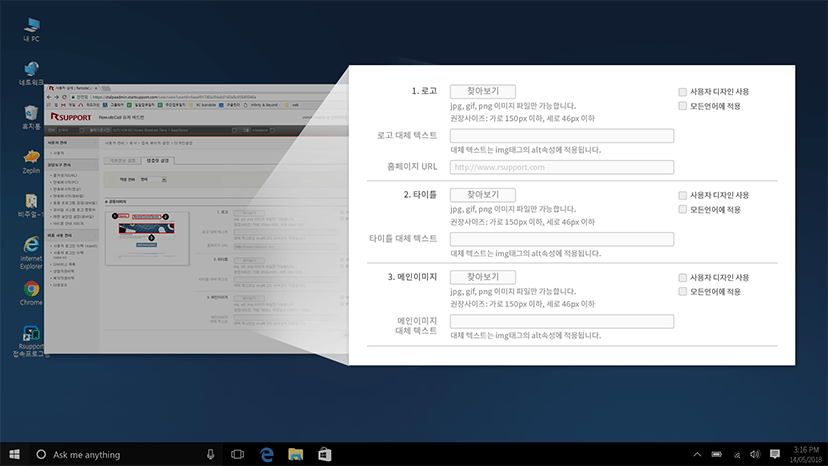Open the 내 PC desktop icon
This screenshot has width=828, height=466.
pyautogui.click(x=31, y=30)
